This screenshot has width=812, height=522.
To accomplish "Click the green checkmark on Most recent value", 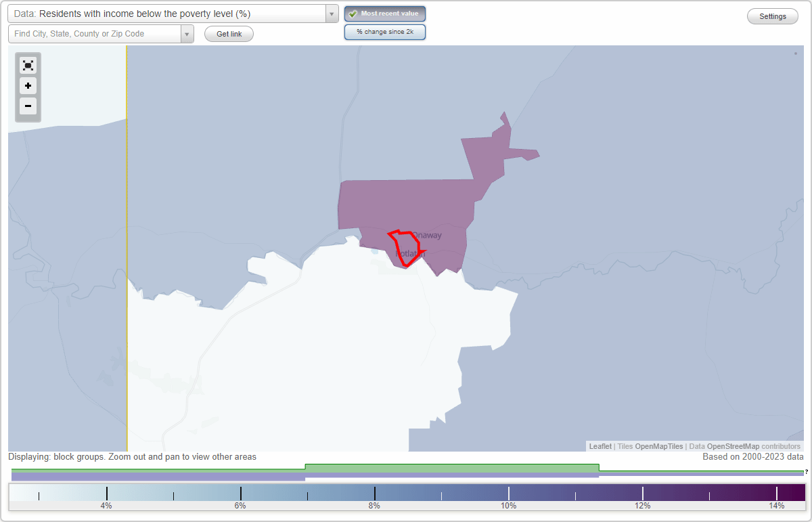I will (x=353, y=13).
